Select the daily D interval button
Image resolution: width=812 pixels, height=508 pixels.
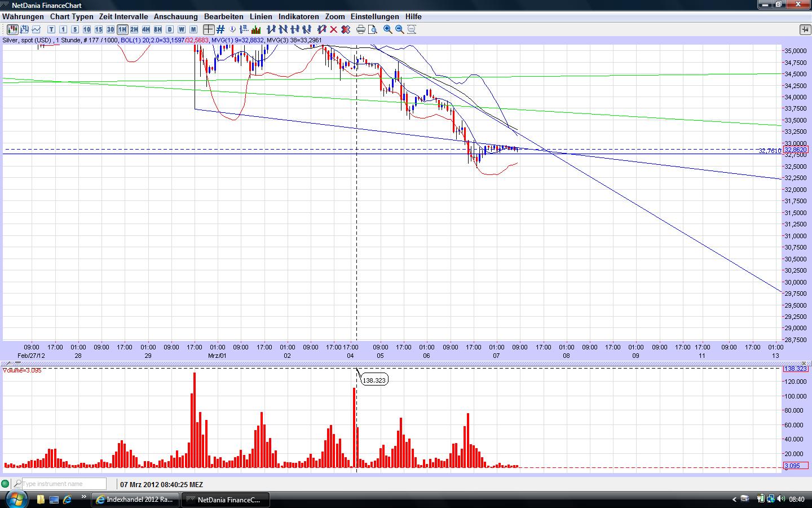170,29
